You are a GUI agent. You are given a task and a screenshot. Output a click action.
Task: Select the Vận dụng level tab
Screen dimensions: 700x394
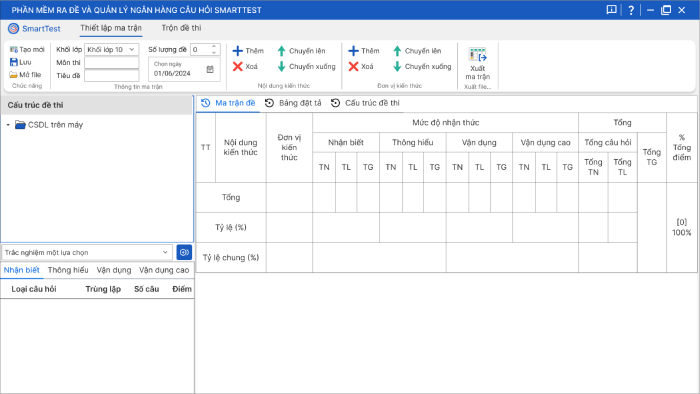[114, 270]
